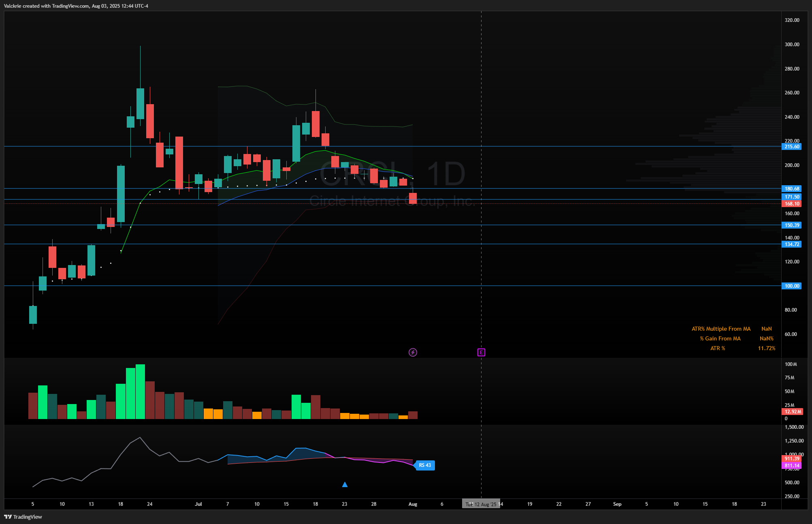
Task: Click the 100.00 blue level label
Action: point(791,286)
